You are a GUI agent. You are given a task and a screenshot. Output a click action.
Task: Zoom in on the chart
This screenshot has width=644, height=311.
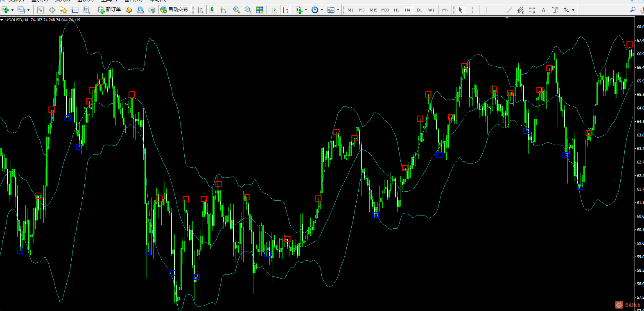coord(237,10)
